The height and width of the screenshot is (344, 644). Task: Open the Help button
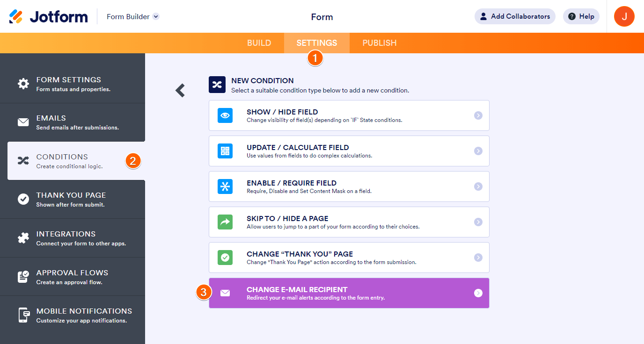581,16
